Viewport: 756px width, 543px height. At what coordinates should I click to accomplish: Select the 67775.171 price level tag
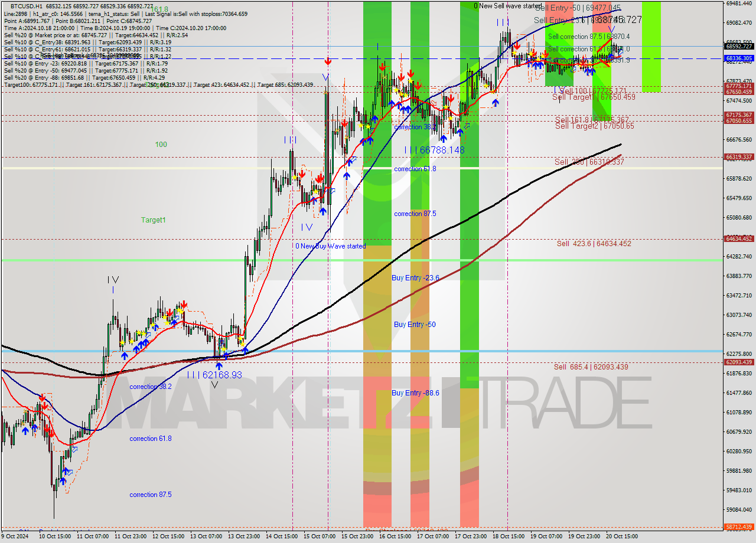point(739,86)
